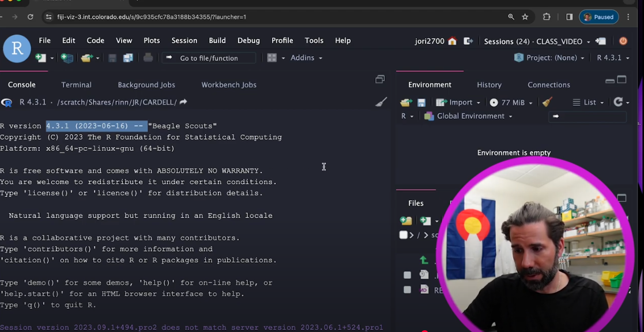This screenshot has width=644, height=332.
Task: Open the Chrome extensions puzzle icon
Action: (547, 17)
